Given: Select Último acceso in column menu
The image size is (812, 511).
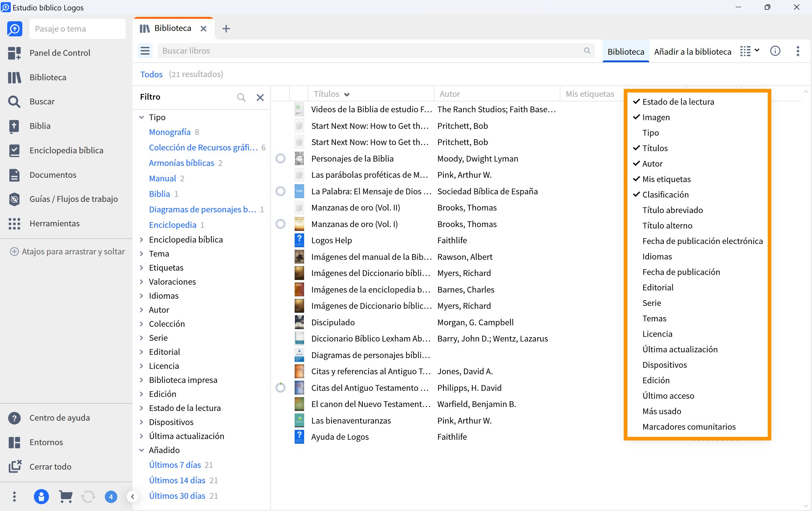Looking at the screenshot, I should pyautogui.click(x=668, y=396).
